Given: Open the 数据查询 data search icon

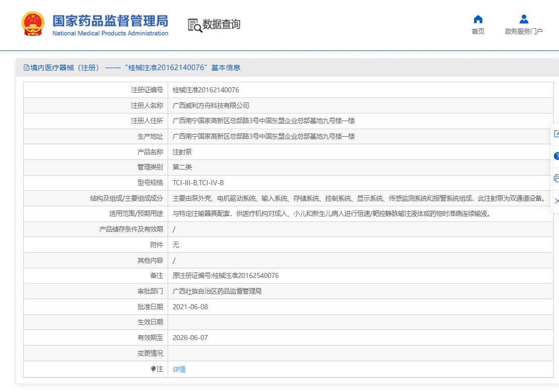Looking at the screenshot, I should pos(195,25).
